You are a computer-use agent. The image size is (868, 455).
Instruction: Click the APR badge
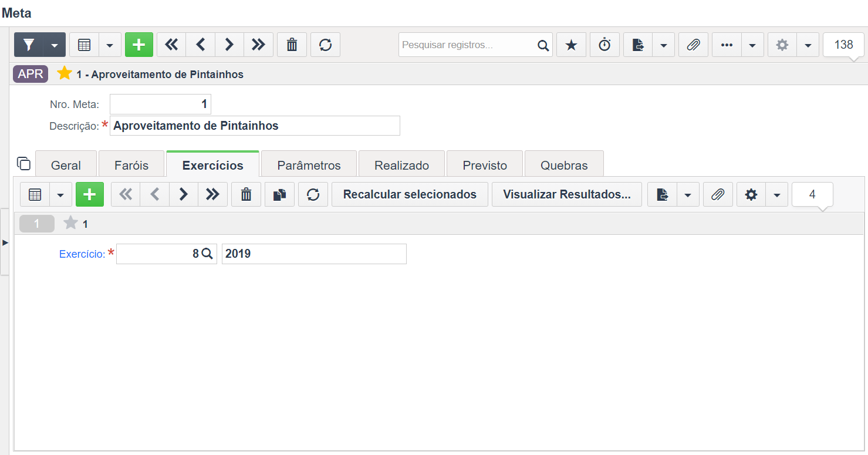tap(31, 74)
